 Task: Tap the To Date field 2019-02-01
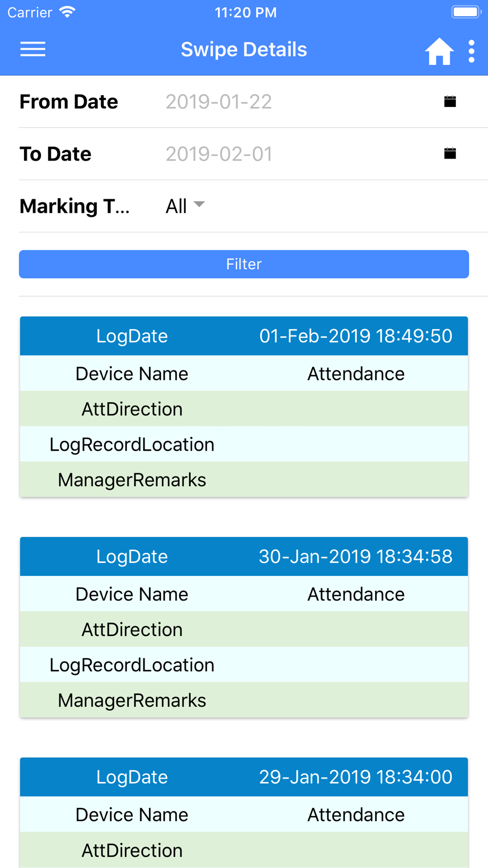(219, 154)
